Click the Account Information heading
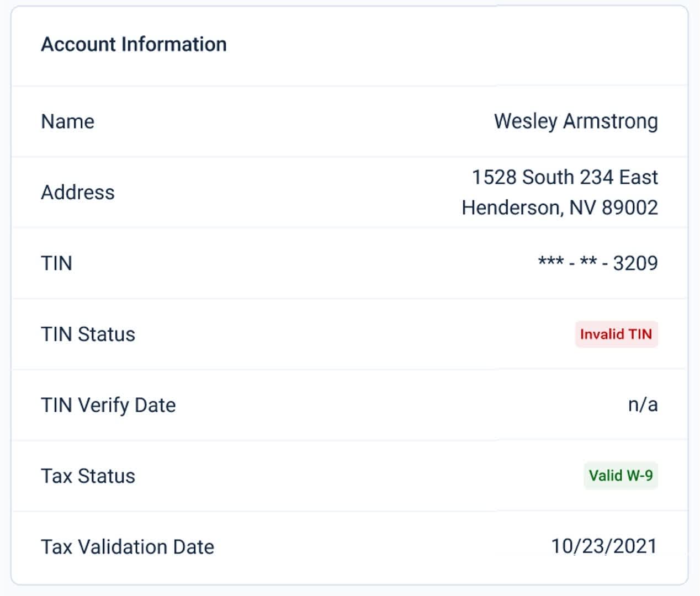 134,44
